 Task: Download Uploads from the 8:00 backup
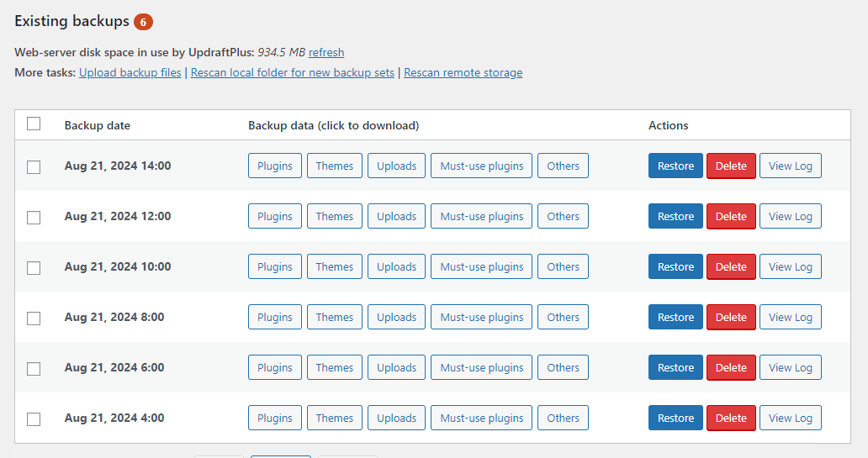396,317
